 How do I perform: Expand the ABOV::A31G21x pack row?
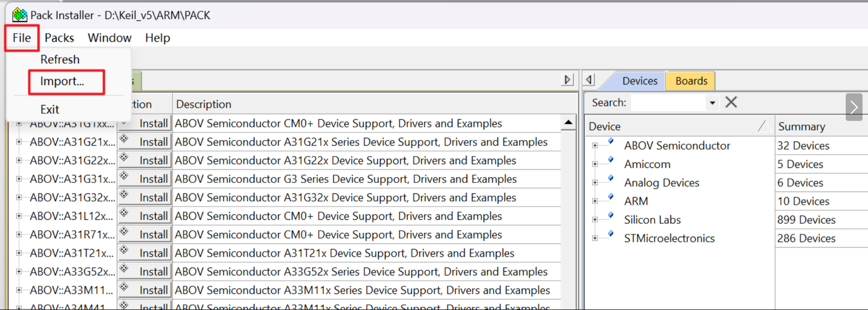(19, 142)
